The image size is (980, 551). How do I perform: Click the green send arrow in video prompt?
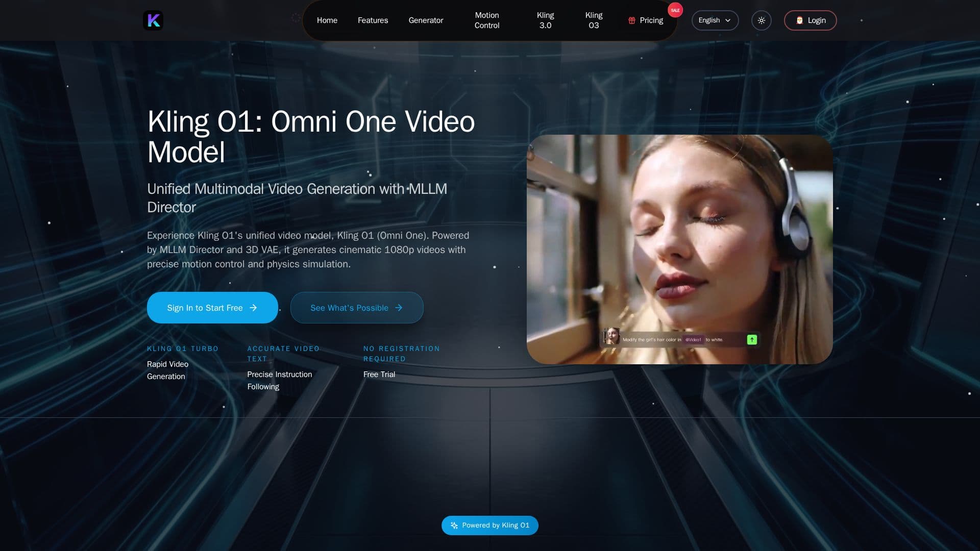752,340
